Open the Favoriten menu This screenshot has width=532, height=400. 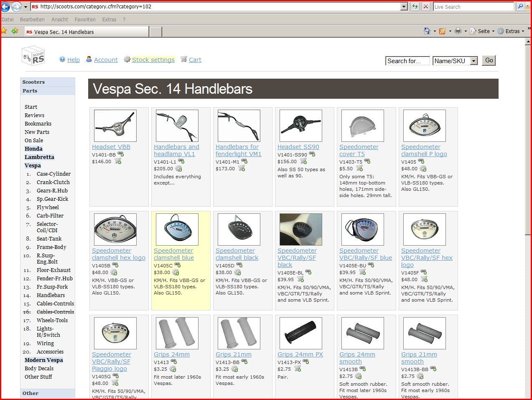[85, 19]
